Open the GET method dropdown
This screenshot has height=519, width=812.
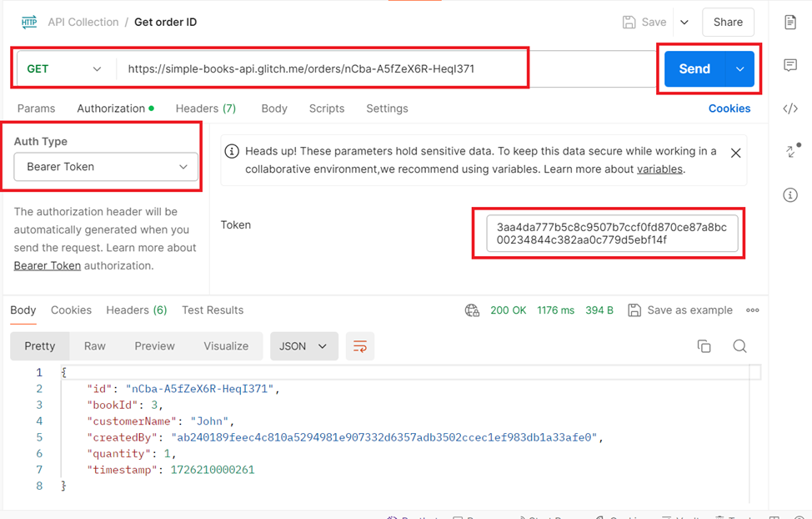pos(64,69)
